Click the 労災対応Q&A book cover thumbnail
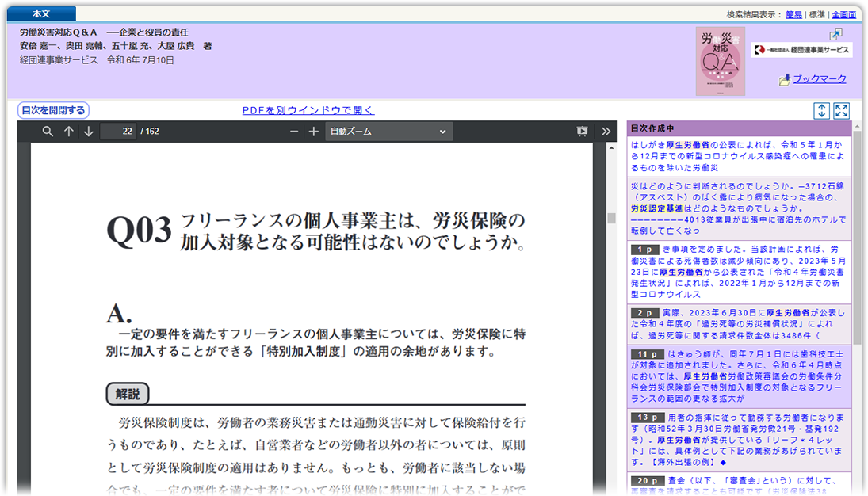 tap(721, 61)
